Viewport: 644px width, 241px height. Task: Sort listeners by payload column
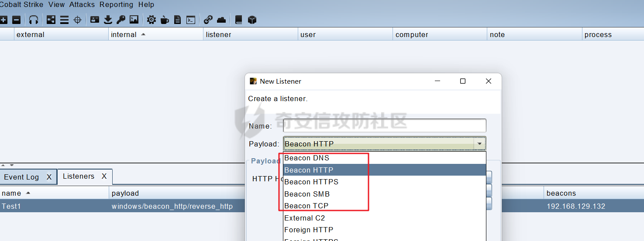point(177,193)
